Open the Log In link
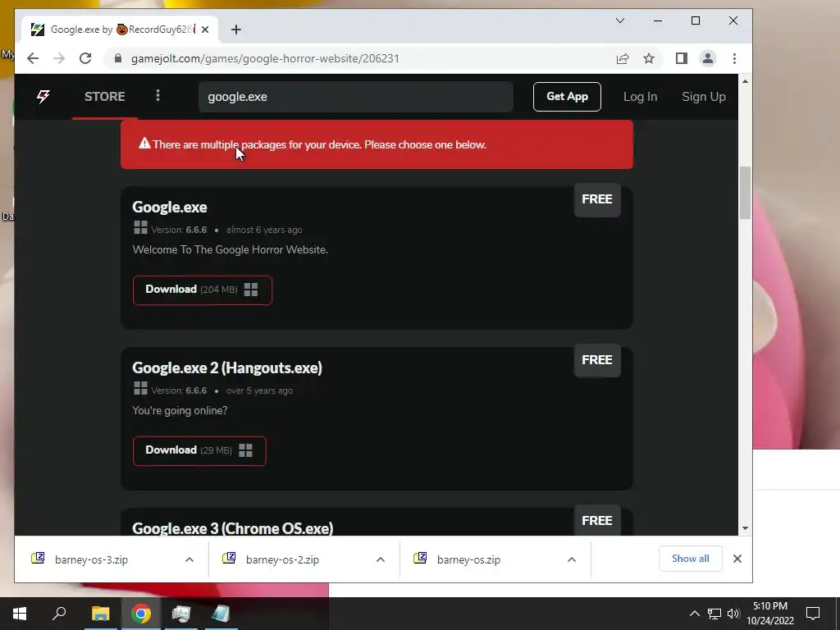Screen dimensions: 840x630 pos(640,97)
